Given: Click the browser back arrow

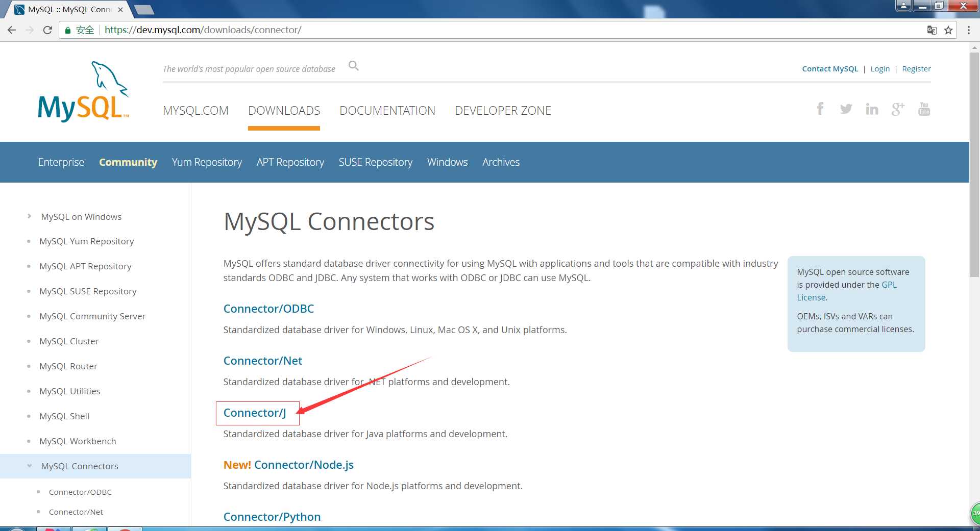Looking at the screenshot, I should pyautogui.click(x=12, y=30).
